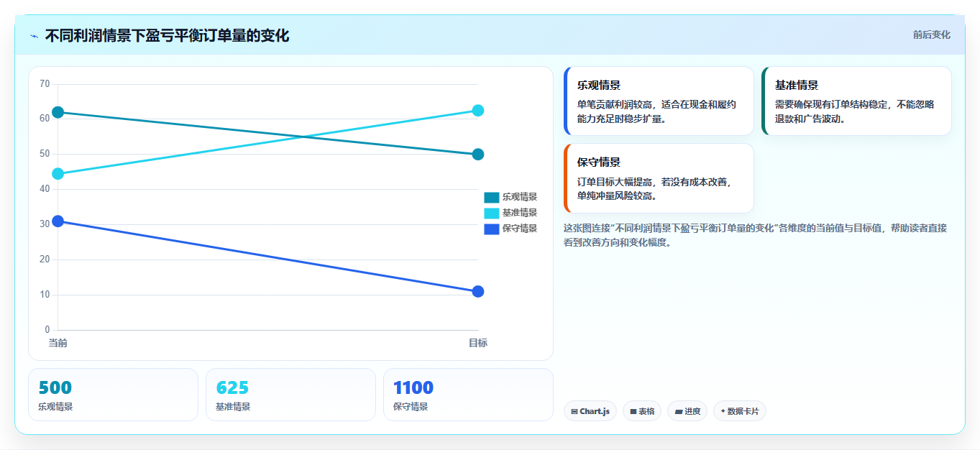
Task: Click the Chart.js tag chip
Action: 590,411
